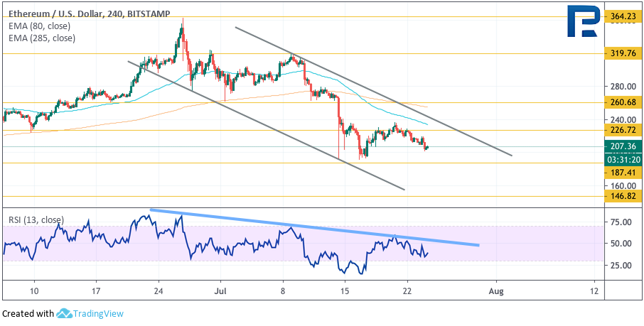Click the 260.68 price level label

pos(623,102)
